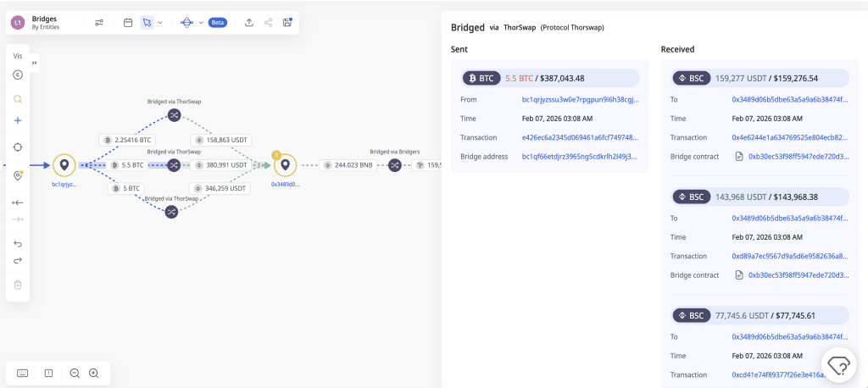Select the bc1qrjyz address node
868x388 pixels.
pyautogui.click(x=64, y=165)
